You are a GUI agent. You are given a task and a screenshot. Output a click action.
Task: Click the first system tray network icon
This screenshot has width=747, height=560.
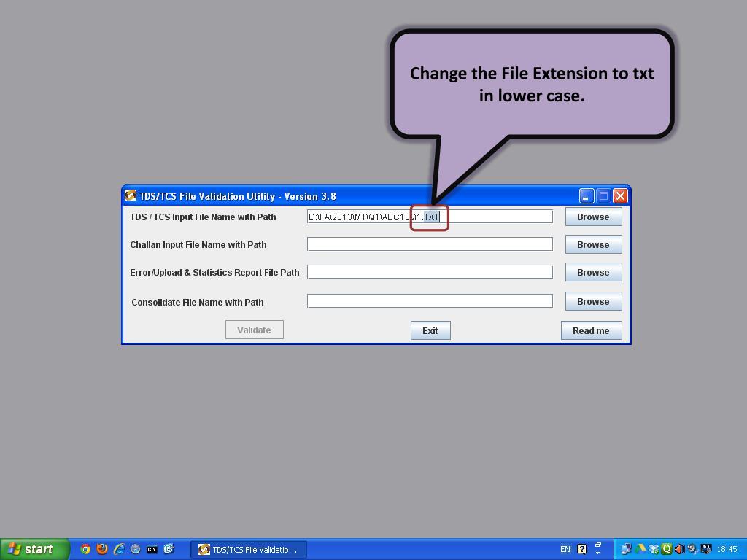click(627, 549)
